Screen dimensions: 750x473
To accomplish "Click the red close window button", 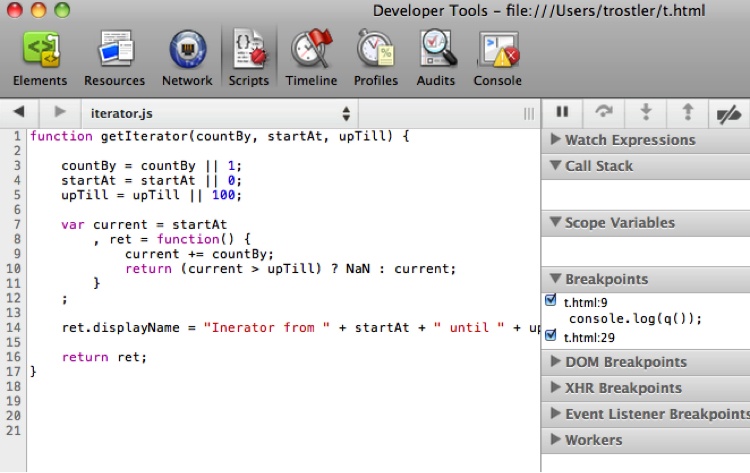I will [x=15, y=10].
